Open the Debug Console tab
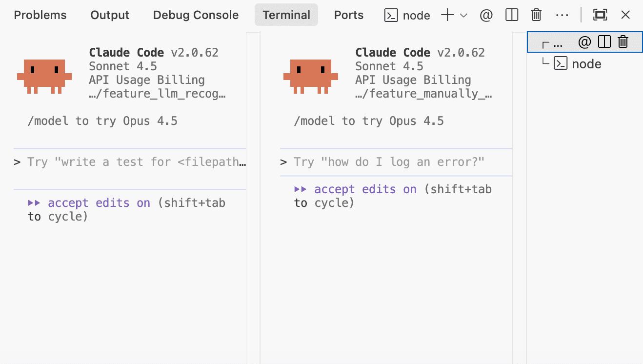 coord(196,15)
